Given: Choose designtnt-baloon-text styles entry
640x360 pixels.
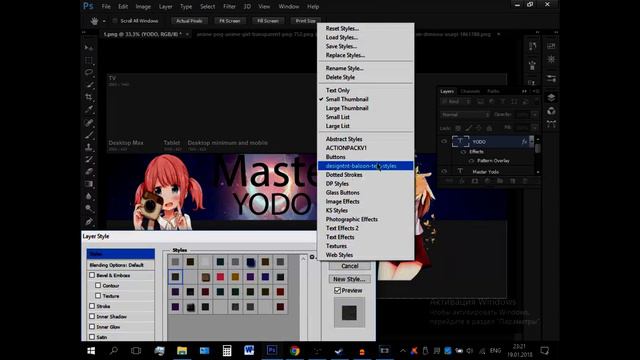Looking at the screenshot, I should point(365,166).
